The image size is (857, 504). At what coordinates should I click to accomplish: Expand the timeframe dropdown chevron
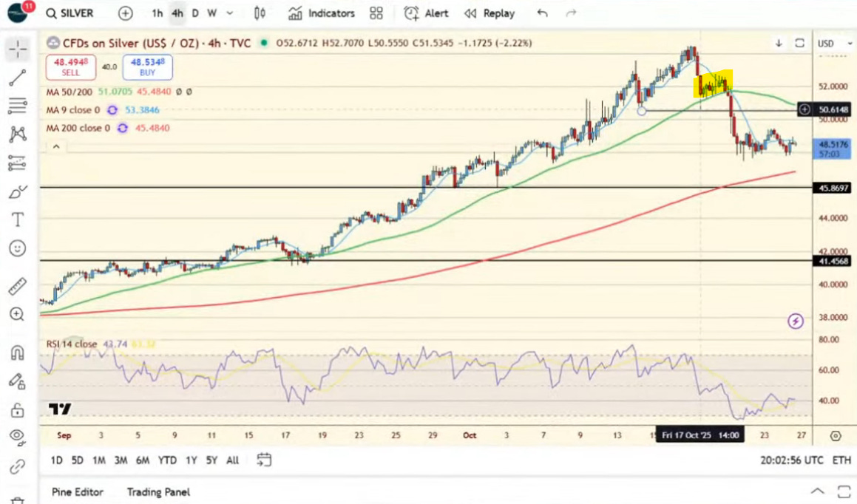pyautogui.click(x=229, y=13)
